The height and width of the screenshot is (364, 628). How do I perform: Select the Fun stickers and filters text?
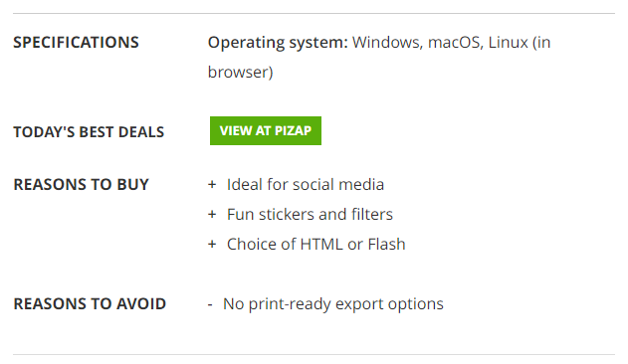[x=310, y=214]
